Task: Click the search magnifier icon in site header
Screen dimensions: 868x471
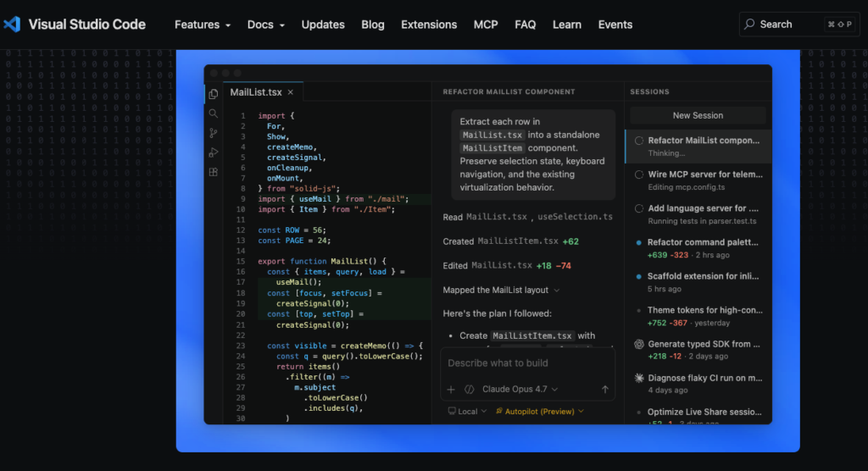Action: click(749, 25)
